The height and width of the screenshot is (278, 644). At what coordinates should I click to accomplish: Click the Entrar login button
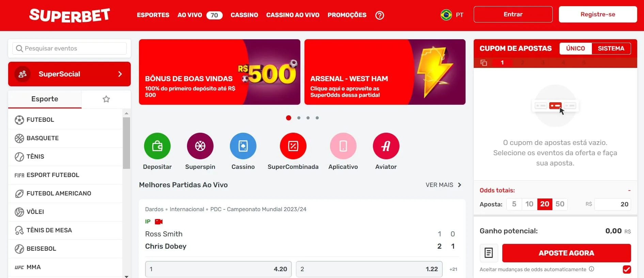[513, 14]
